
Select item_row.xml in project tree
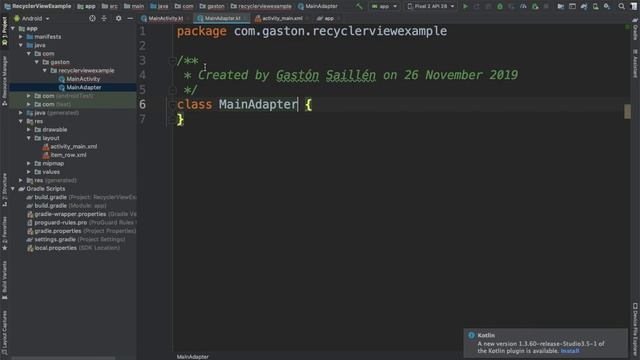(68, 155)
